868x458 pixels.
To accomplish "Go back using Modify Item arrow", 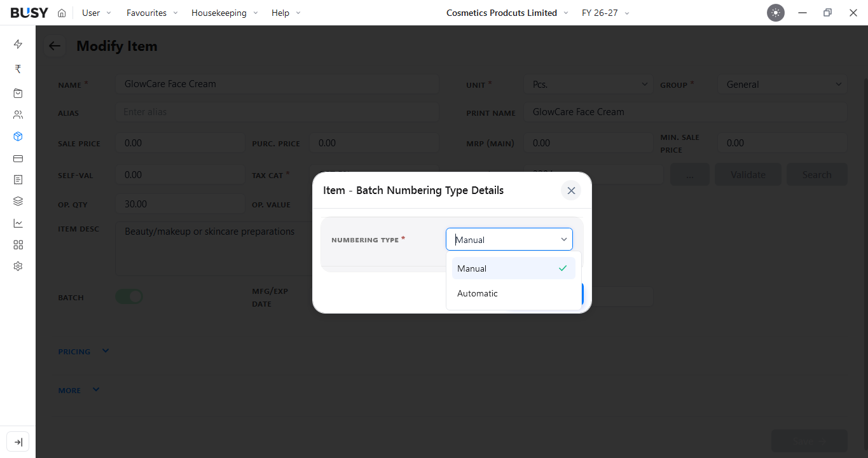I will coord(55,46).
